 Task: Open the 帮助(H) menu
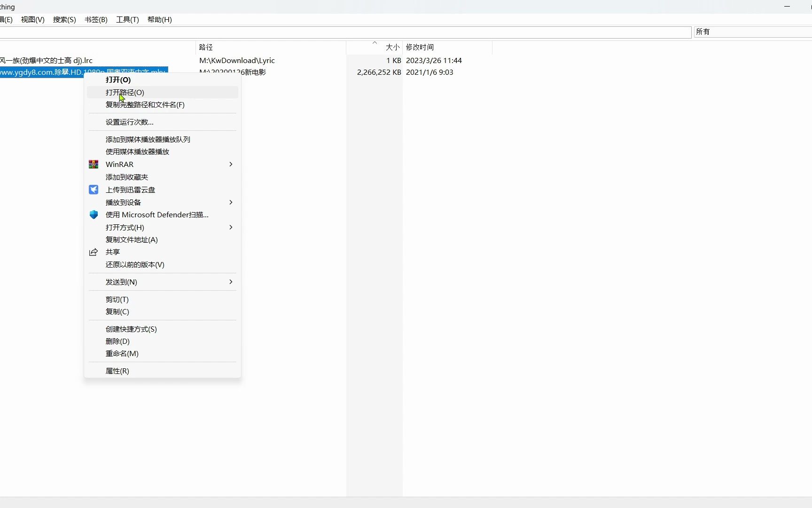[x=160, y=19]
